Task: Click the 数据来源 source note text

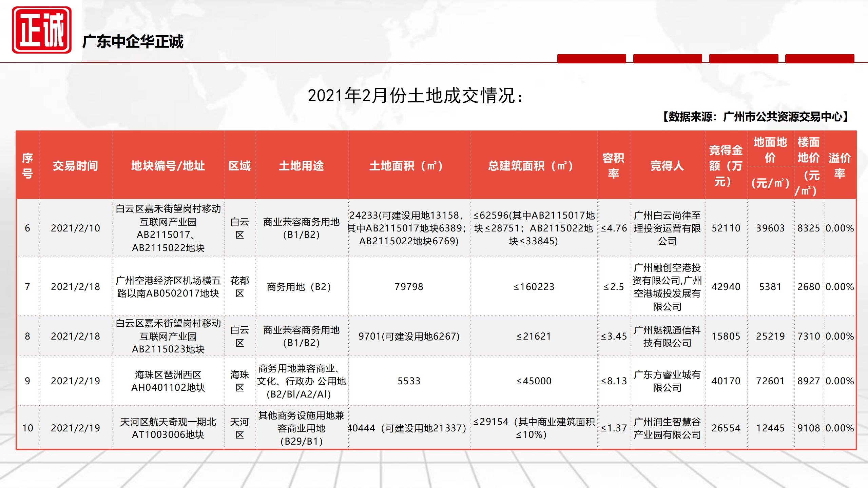Action: (755, 117)
